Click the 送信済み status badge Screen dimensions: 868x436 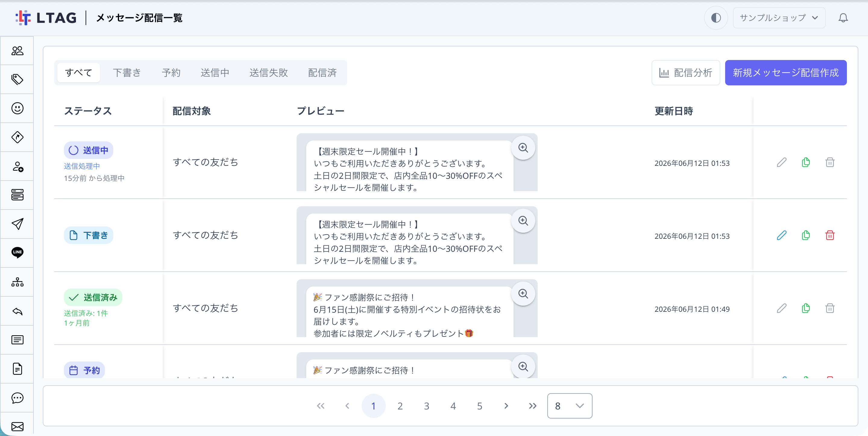point(93,297)
